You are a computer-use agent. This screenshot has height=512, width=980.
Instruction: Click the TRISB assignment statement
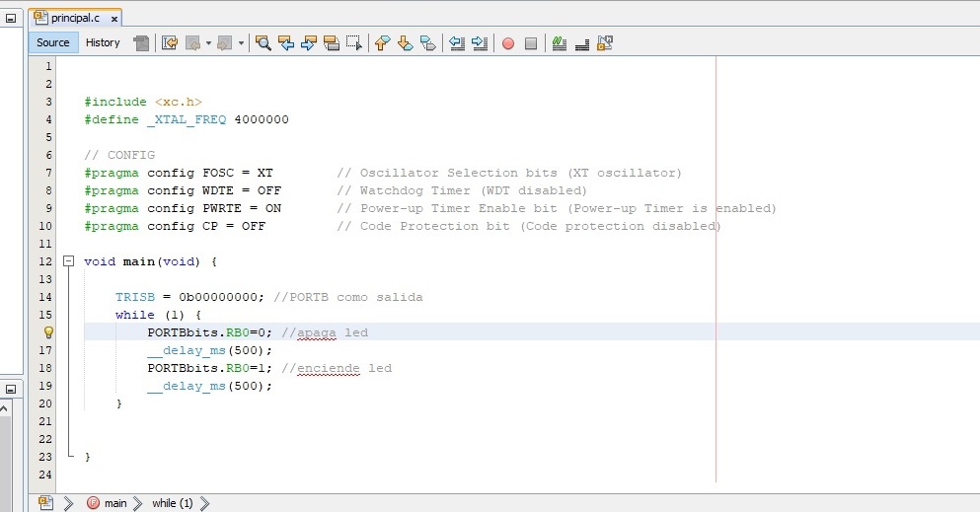tap(190, 297)
